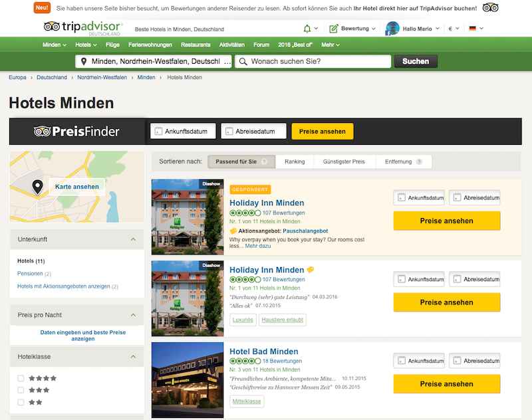Go to Restaurants menu item
This screenshot has width=532, height=420.
196,45
